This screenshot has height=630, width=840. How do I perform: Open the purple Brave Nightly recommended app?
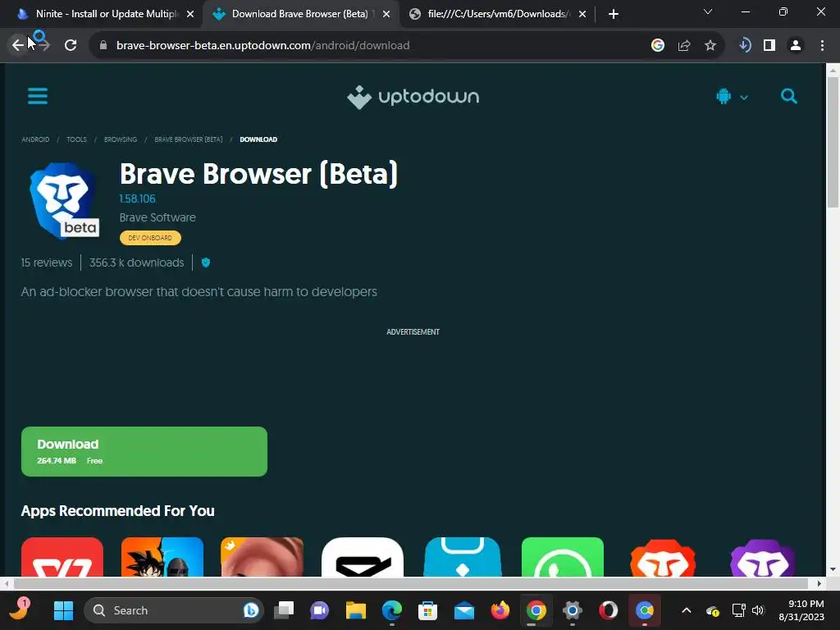pos(763,558)
